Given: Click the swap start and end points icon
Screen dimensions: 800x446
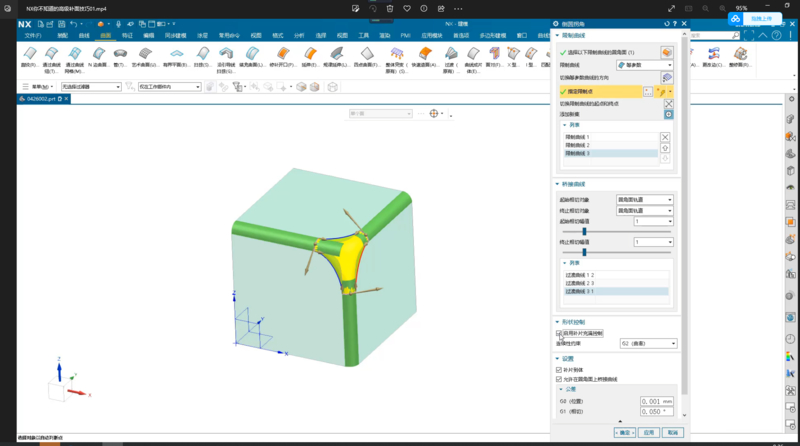Looking at the screenshot, I should coord(668,103).
